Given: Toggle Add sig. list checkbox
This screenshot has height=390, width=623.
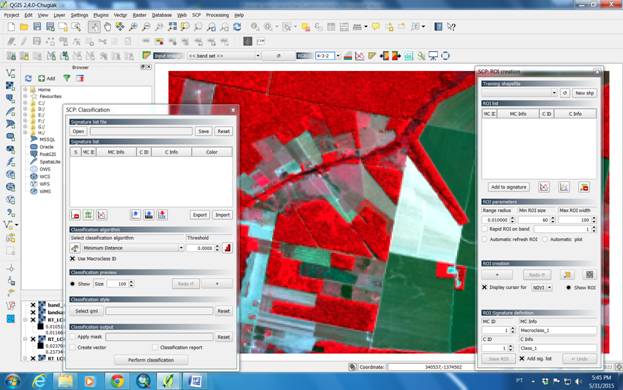Looking at the screenshot, I should (522, 359).
